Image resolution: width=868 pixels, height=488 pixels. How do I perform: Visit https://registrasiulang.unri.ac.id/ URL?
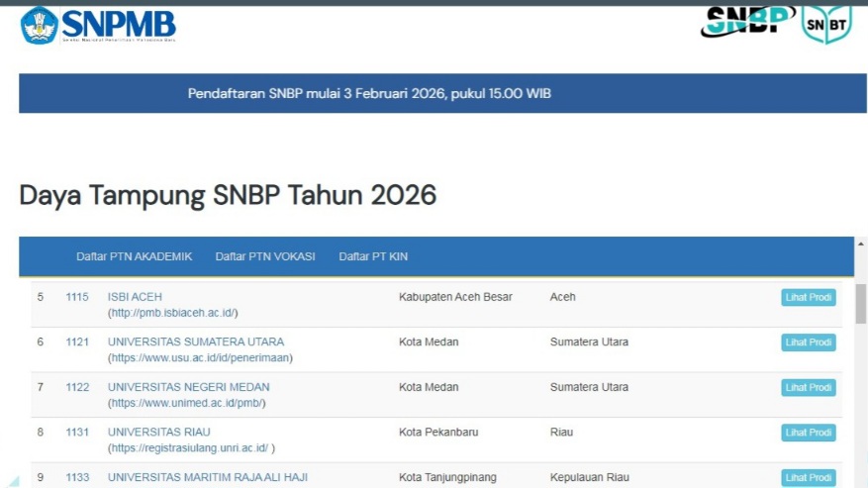pos(190,448)
